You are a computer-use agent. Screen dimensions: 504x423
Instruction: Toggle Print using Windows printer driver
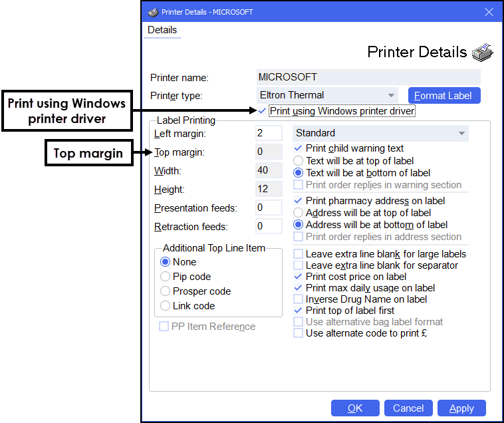263,111
